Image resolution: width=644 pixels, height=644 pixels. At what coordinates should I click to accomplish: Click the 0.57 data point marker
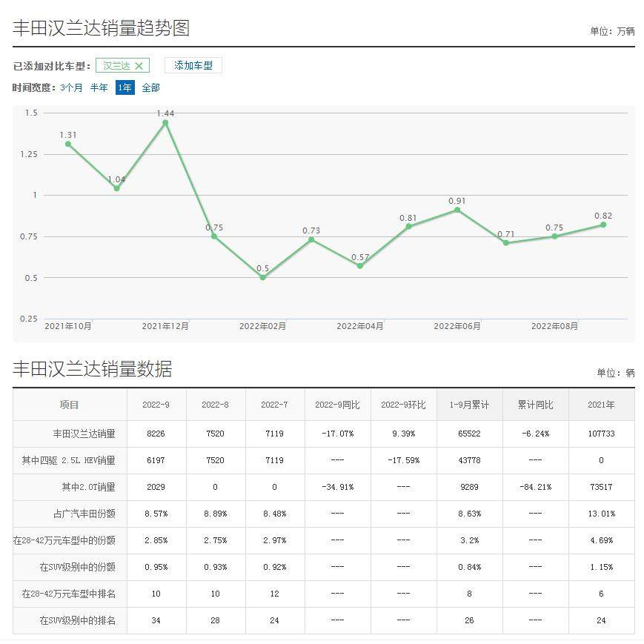[360, 265]
